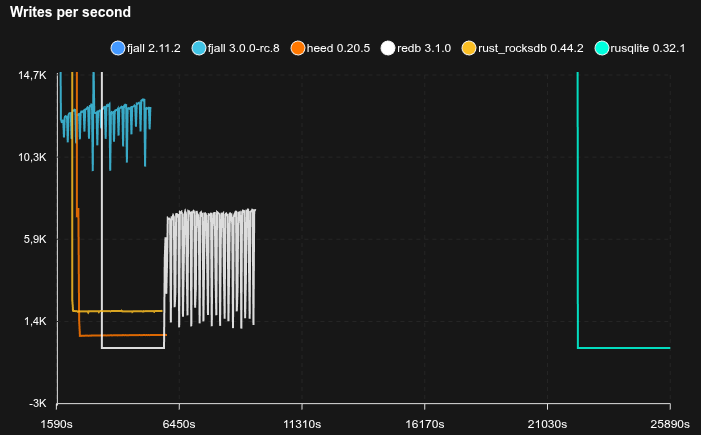Toggle the rust_rocksdb 0.44.2 legend text
Image resolution: width=701 pixels, height=435 pixels.
pyautogui.click(x=530, y=48)
